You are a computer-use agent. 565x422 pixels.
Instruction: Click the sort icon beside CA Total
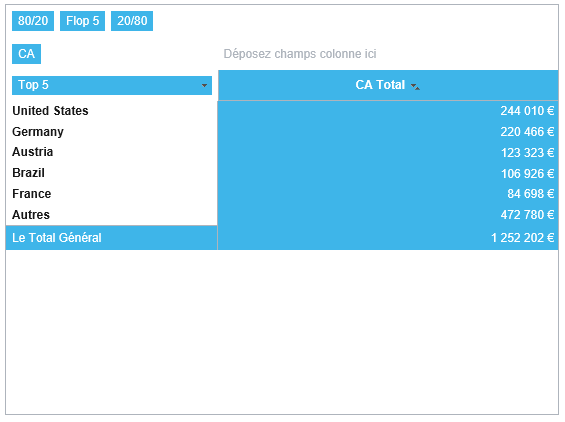(x=415, y=86)
